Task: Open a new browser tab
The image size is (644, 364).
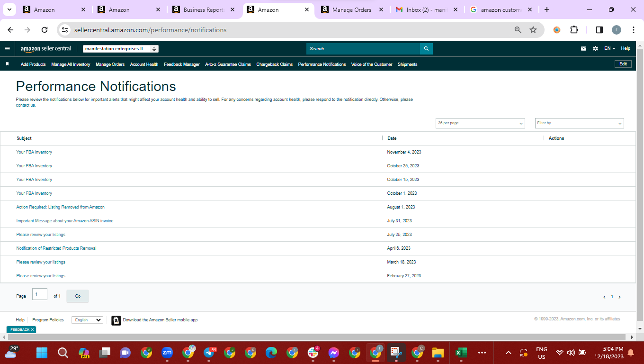Action: point(547,9)
